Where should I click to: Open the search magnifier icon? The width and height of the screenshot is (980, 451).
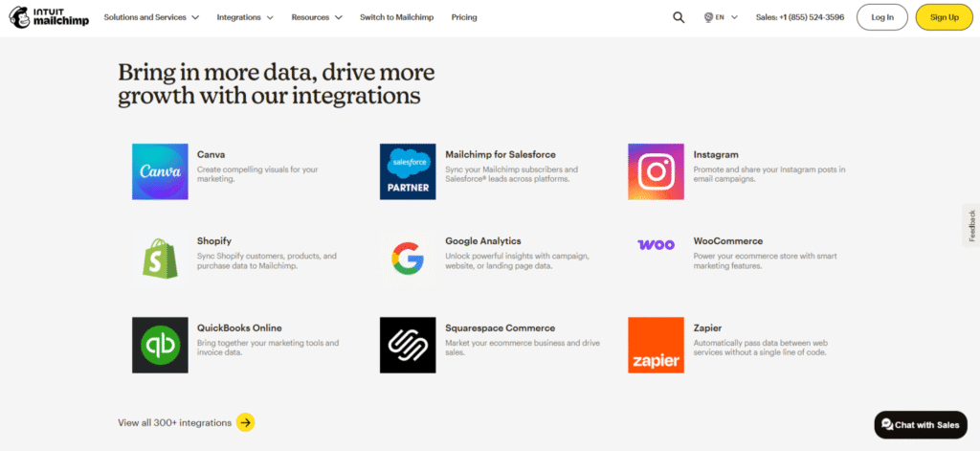click(x=679, y=17)
